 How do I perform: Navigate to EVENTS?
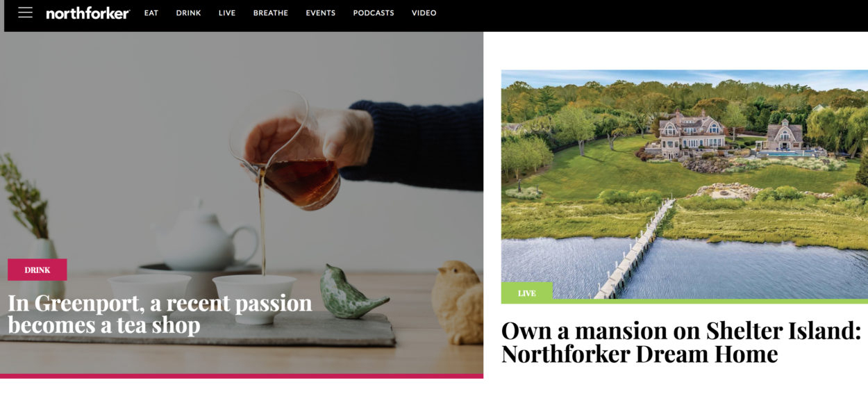pos(321,13)
